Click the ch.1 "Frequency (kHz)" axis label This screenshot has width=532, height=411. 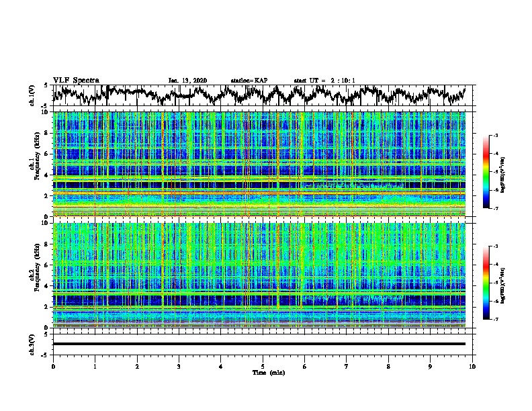[37, 156]
